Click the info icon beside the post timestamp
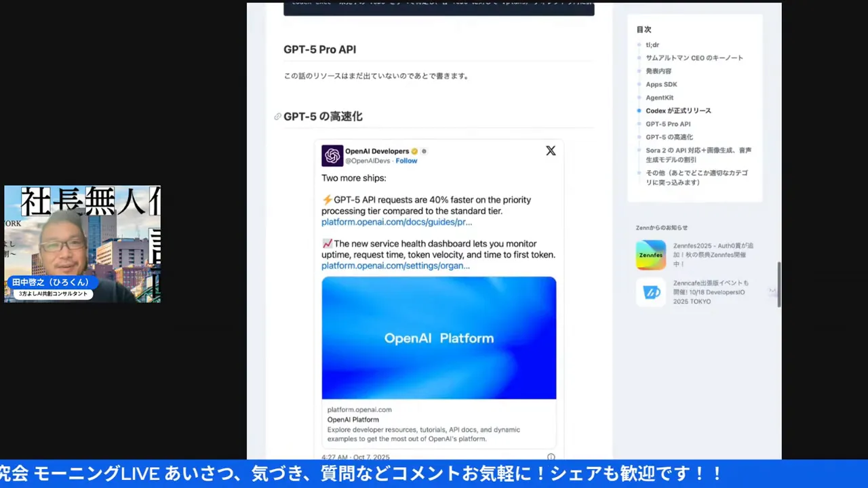Image resolution: width=868 pixels, height=488 pixels. (551, 457)
